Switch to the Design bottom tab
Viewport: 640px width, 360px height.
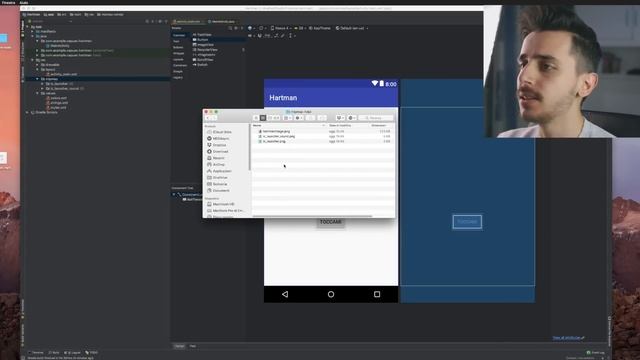(x=179, y=346)
